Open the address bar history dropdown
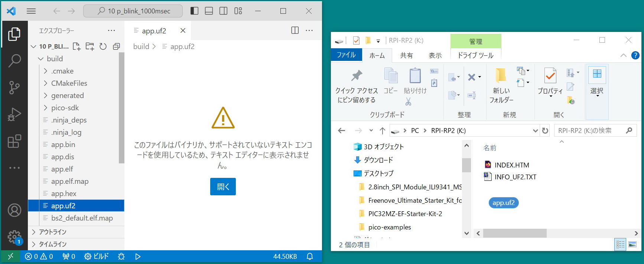 535,131
